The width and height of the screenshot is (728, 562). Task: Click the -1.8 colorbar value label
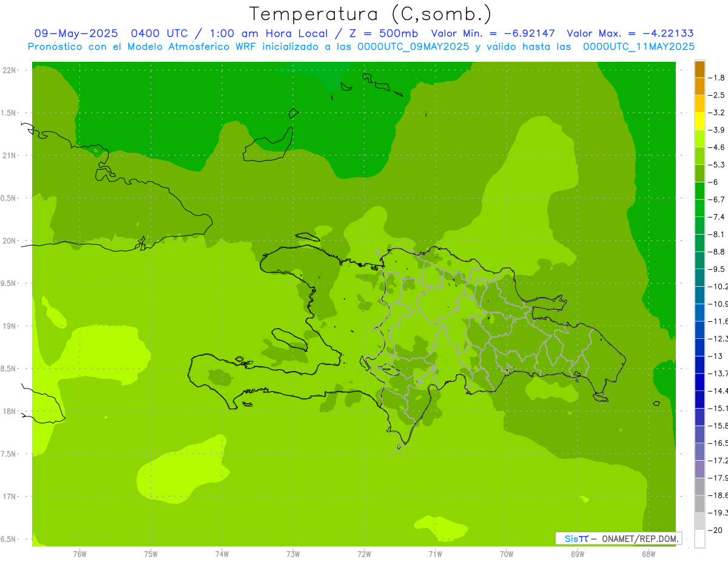(717, 78)
